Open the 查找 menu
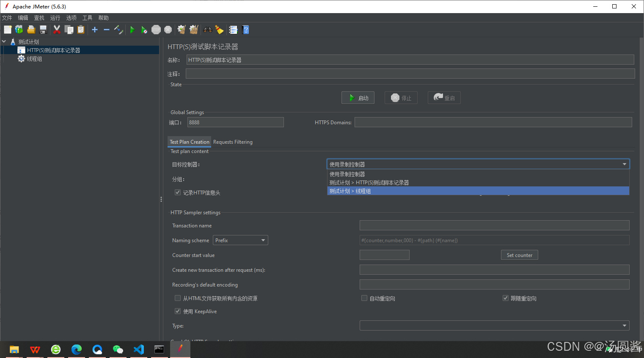 39,18
